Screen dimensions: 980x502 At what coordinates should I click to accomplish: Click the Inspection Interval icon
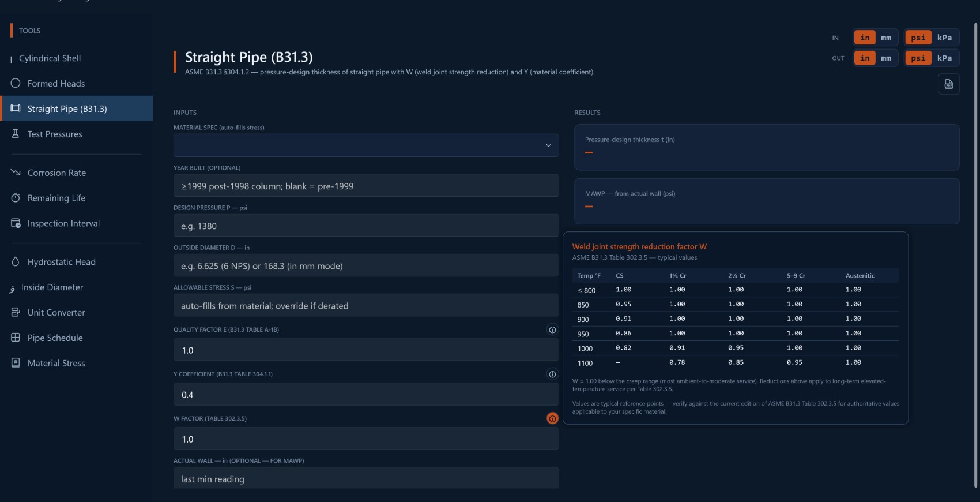click(x=16, y=223)
